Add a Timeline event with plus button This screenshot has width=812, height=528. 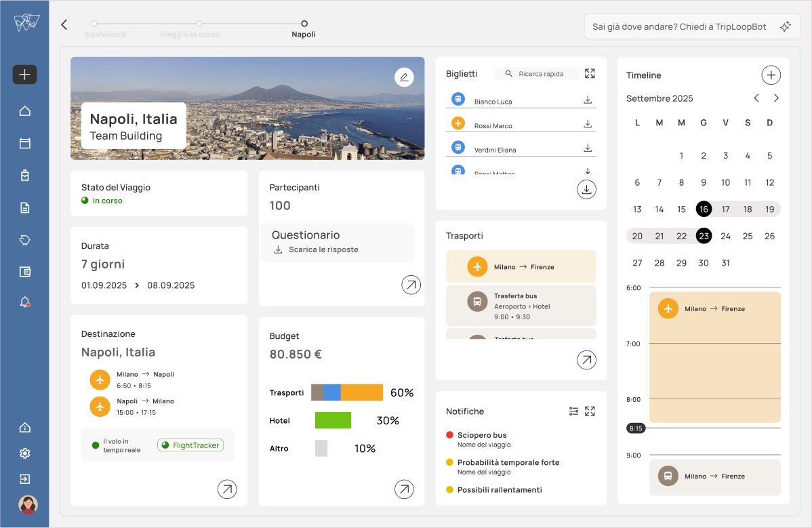[771, 75]
